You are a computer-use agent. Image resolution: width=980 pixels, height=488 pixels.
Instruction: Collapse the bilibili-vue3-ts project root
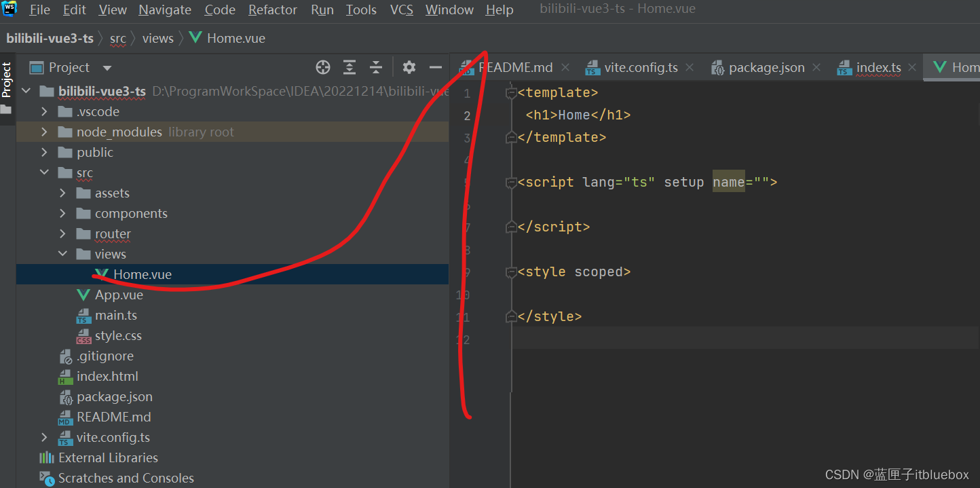pyautogui.click(x=26, y=91)
